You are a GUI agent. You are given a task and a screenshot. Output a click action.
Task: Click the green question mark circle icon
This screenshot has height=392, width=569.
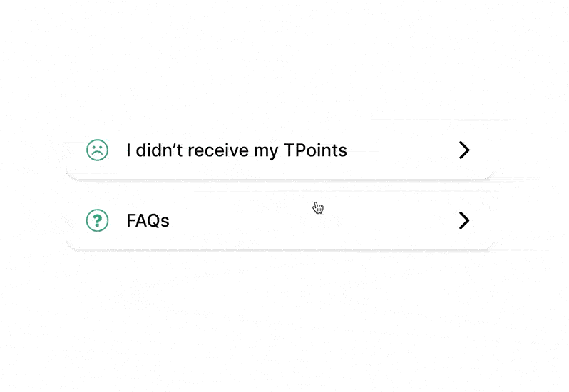point(97,220)
